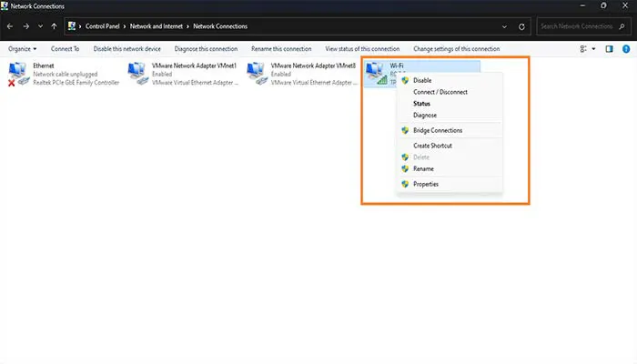This screenshot has width=637, height=364.
Task: Click shield icon beside Disable
Action: [x=405, y=80]
